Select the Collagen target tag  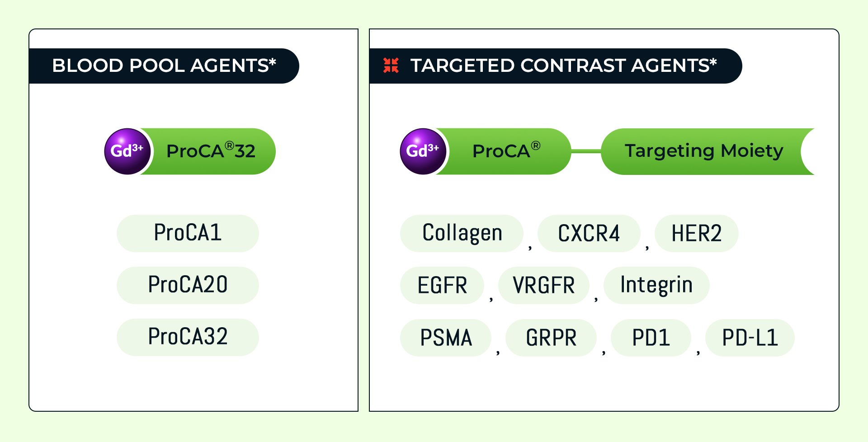coord(462,233)
